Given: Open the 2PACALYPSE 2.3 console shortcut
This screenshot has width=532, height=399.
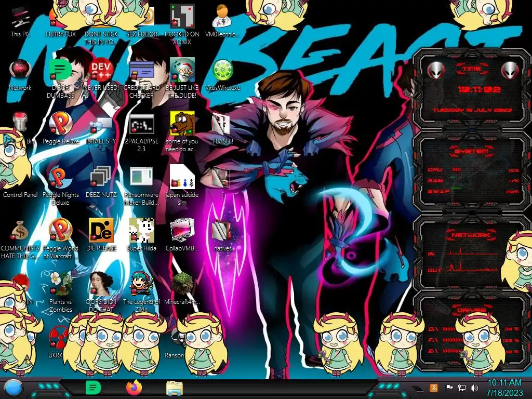Looking at the screenshot, I should [x=142, y=132].
